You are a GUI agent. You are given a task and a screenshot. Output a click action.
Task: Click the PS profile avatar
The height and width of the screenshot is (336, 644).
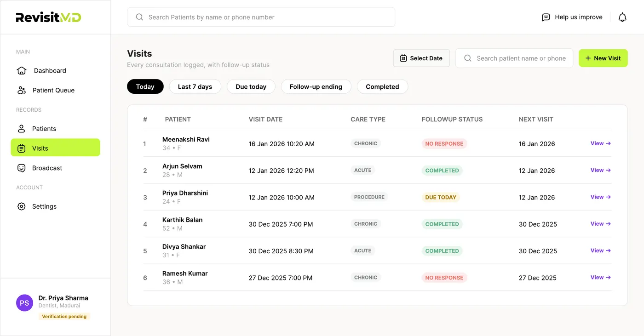tap(24, 303)
